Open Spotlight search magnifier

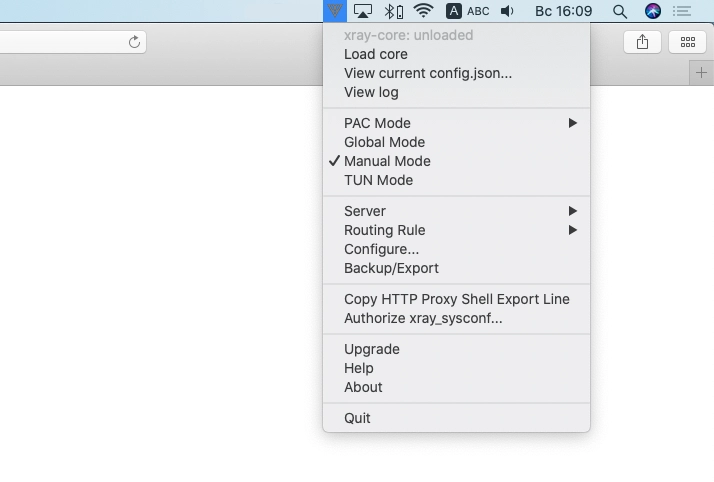pyautogui.click(x=620, y=11)
